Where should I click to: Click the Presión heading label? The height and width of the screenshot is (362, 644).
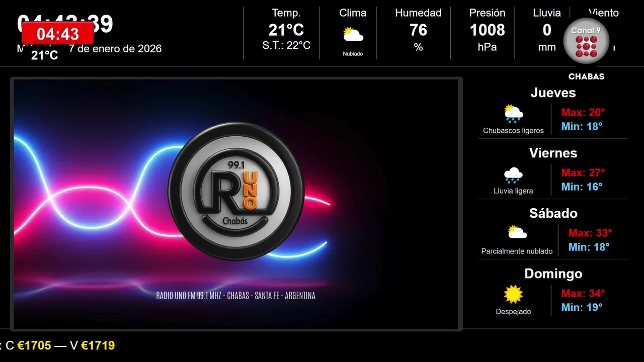click(x=487, y=13)
